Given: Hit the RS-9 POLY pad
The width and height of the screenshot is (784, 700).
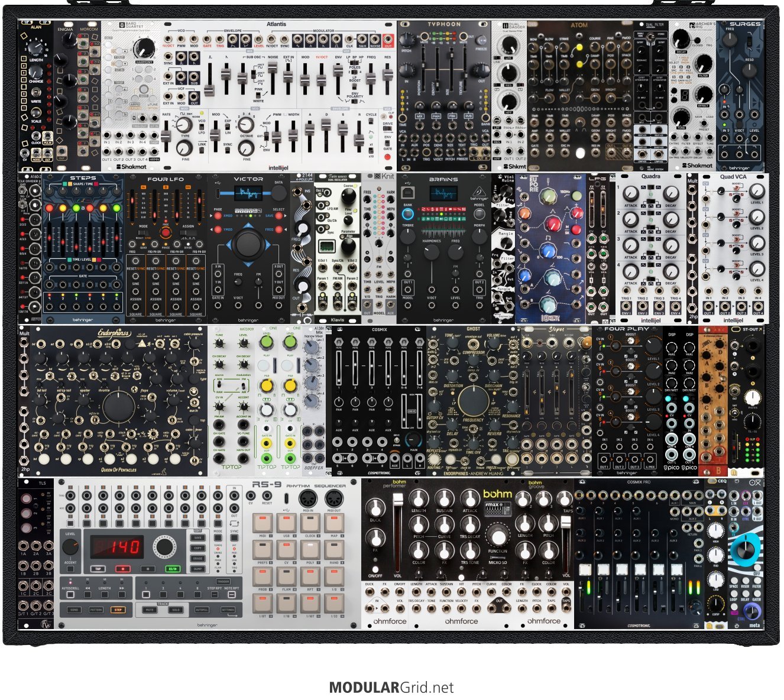Looking at the screenshot, I should click(x=310, y=550).
